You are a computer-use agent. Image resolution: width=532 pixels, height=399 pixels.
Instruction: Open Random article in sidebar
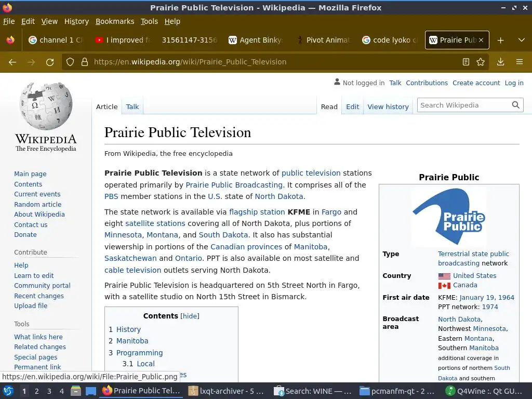[37, 204]
